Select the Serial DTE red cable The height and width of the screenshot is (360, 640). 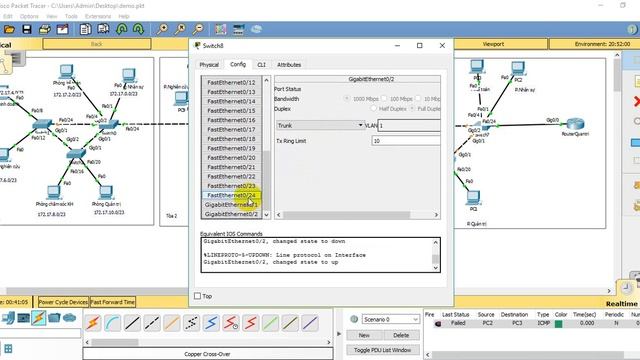pyautogui.click(x=250, y=323)
